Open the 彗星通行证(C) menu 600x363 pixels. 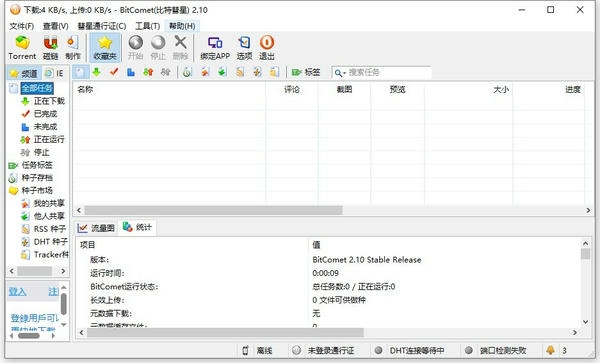click(102, 26)
